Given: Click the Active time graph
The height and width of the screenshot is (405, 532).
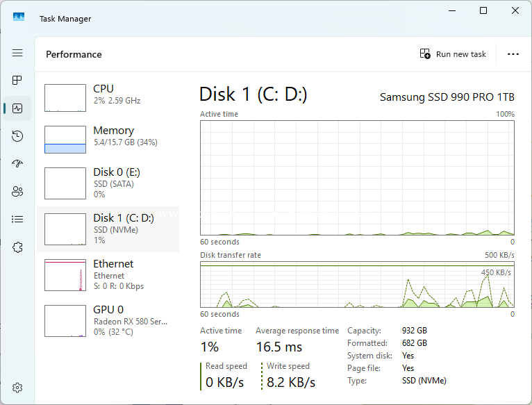Looking at the screenshot, I should click(x=357, y=178).
